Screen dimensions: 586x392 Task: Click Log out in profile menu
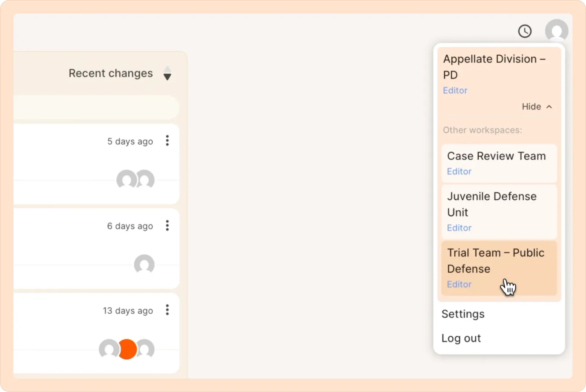[461, 338]
